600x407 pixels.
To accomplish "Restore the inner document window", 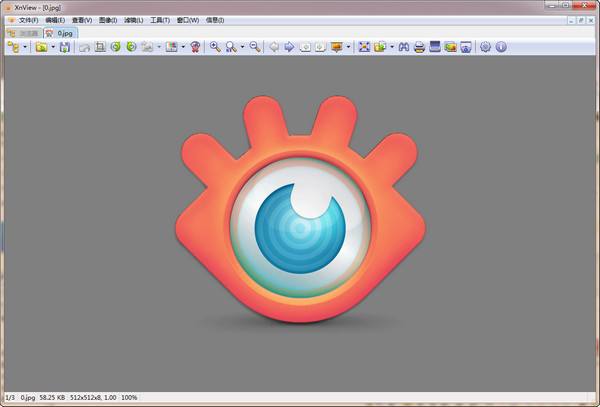I will coord(581,21).
